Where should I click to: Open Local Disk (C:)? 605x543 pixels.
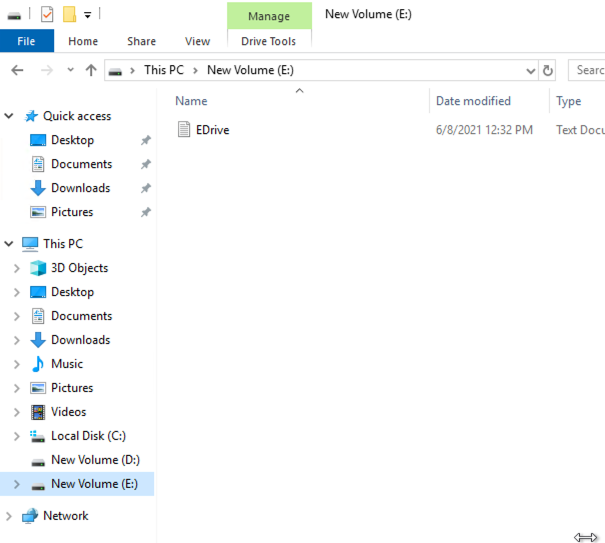pyautogui.click(x=88, y=436)
